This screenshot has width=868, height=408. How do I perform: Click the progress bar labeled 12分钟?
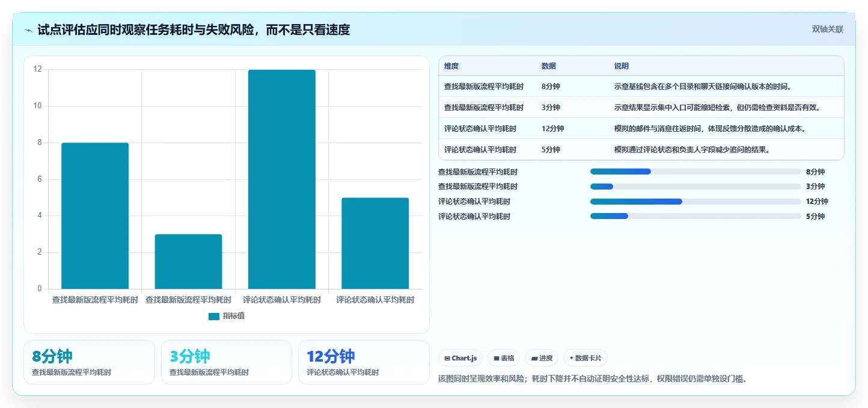coord(695,202)
